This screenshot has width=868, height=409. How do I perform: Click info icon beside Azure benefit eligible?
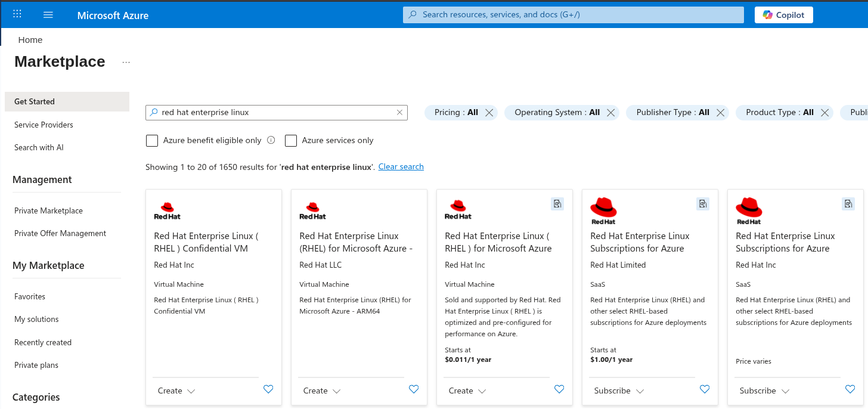[271, 140]
